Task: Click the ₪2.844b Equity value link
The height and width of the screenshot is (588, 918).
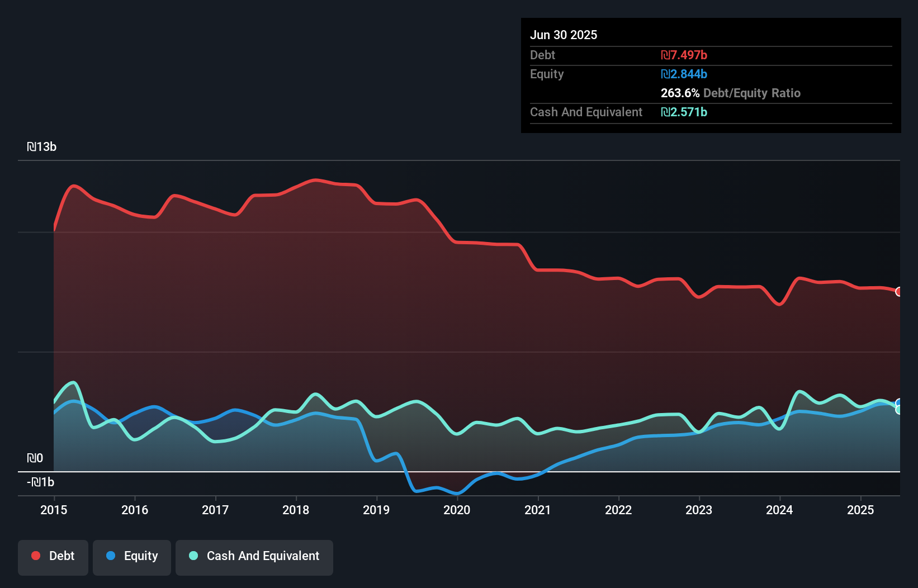Action: pyautogui.click(x=683, y=74)
